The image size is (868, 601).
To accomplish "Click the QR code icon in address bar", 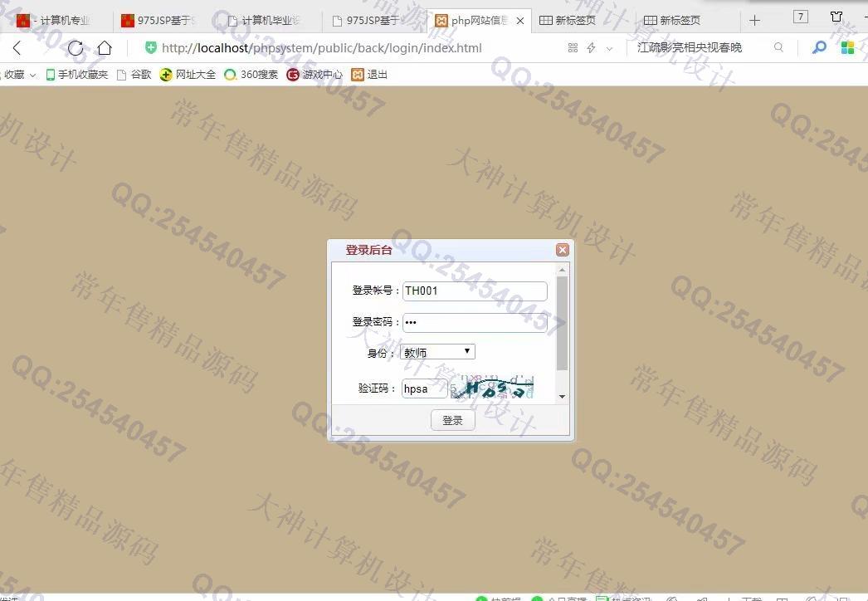I will 573,48.
